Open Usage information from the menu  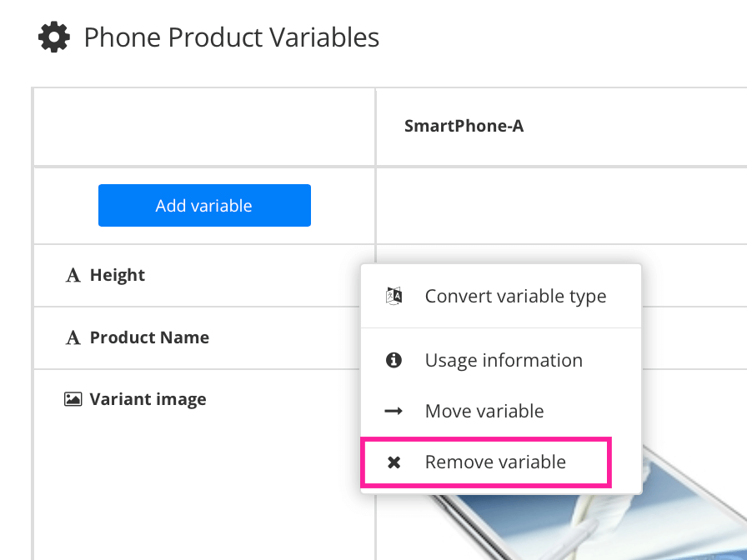click(504, 360)
